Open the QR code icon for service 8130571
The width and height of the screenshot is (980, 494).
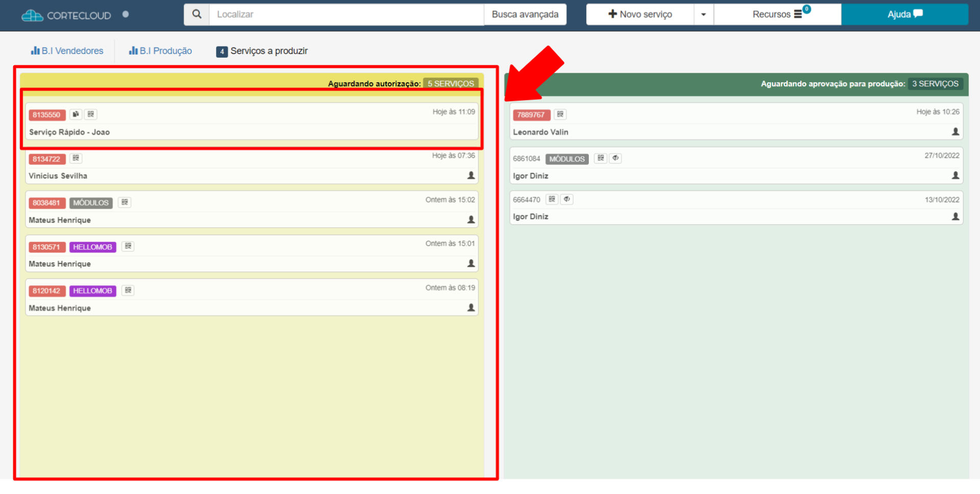click(128, 246)
